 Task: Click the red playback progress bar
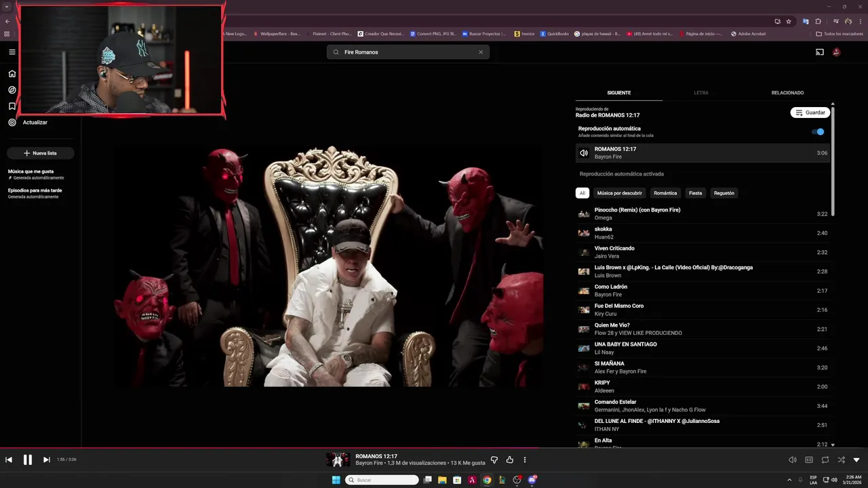pos(270,447)
